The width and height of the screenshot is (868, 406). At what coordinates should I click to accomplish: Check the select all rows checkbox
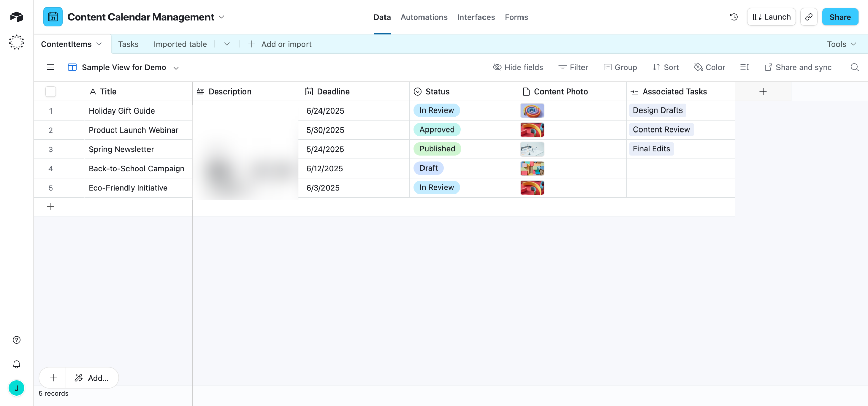[51, 92]
